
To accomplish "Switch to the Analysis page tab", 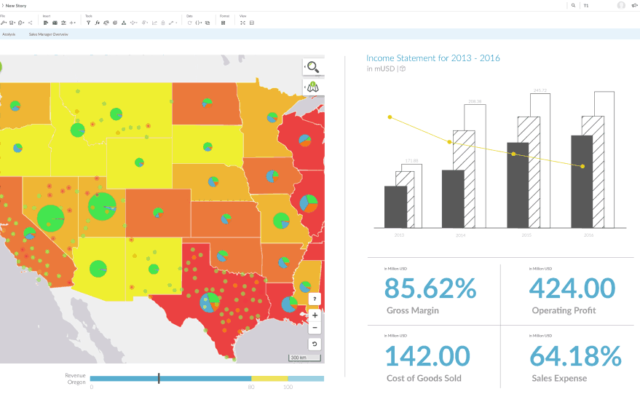I will (x=9, y=34).
